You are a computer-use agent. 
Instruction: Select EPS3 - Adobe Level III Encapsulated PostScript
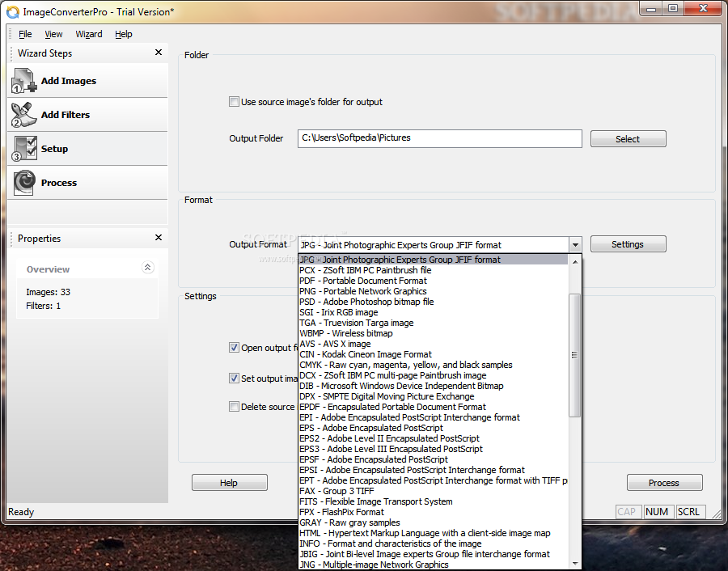(x=434, y=449)
